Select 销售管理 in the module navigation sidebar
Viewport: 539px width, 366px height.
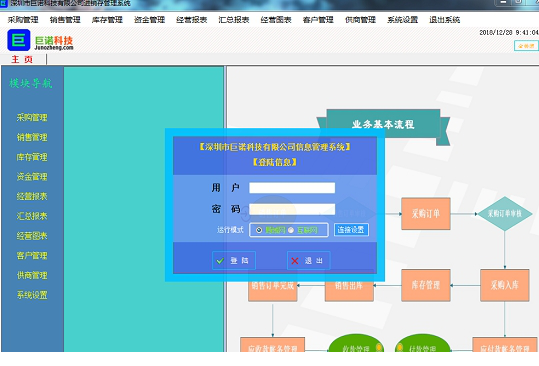(32, 137)
